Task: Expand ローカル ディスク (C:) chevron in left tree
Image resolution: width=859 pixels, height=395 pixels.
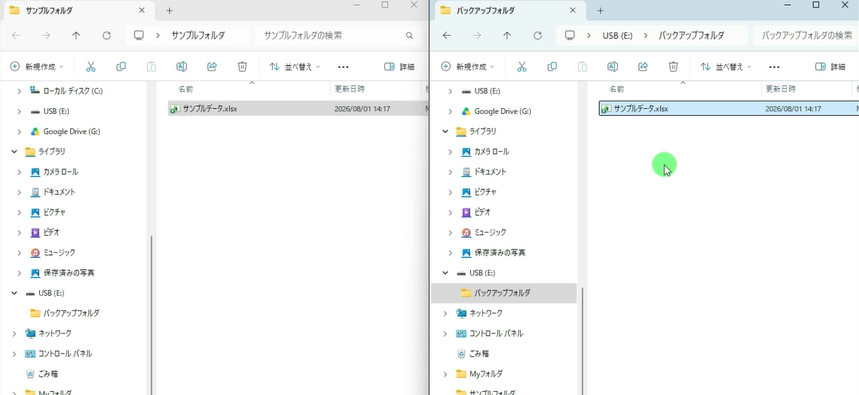Action: (x=19, y=91)
